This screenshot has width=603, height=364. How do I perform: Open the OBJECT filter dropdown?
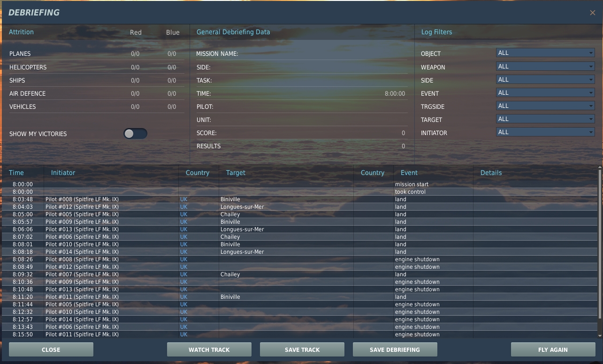(x=545, y=53)
